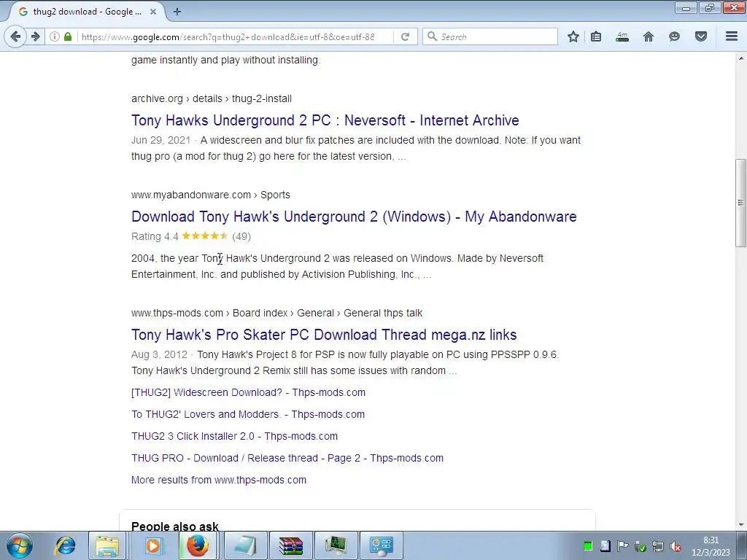This screenshot has height=560, width=747.
Task: Open WinRAR from the taskbar
Action: 291,545
